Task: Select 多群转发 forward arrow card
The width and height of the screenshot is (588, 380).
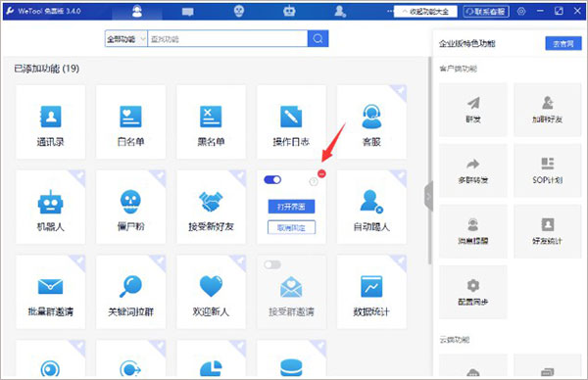Action: coord(473,170)
